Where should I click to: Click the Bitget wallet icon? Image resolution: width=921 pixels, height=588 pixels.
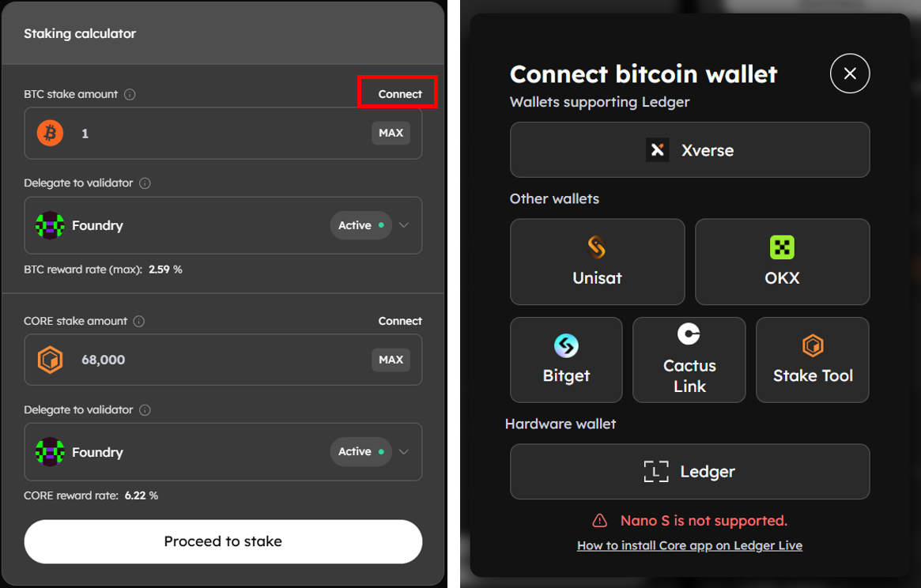(566, 345)
